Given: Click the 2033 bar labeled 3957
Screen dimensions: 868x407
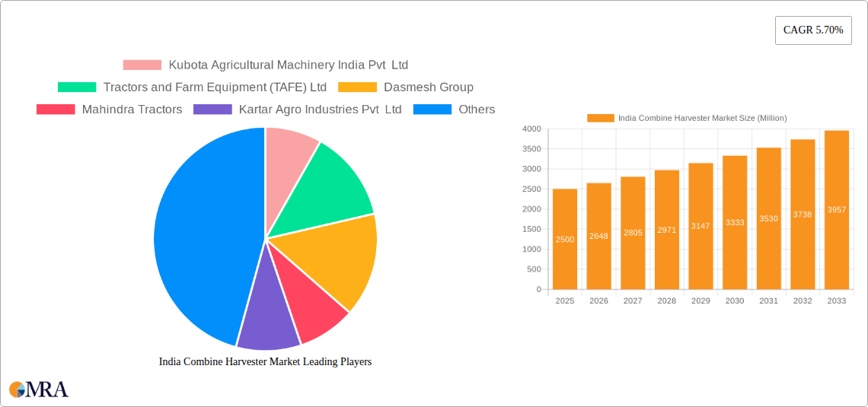Looking at the screenshot, I should tap(837, 210).
